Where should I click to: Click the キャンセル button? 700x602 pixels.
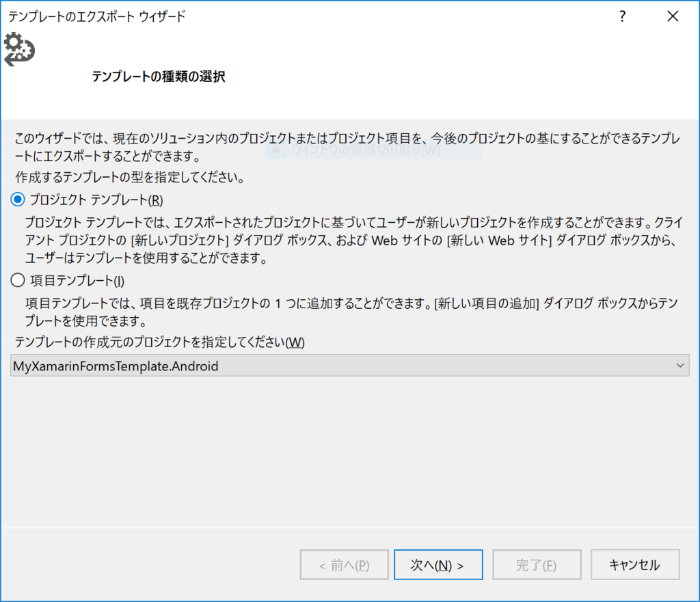[x=635, y=564]
